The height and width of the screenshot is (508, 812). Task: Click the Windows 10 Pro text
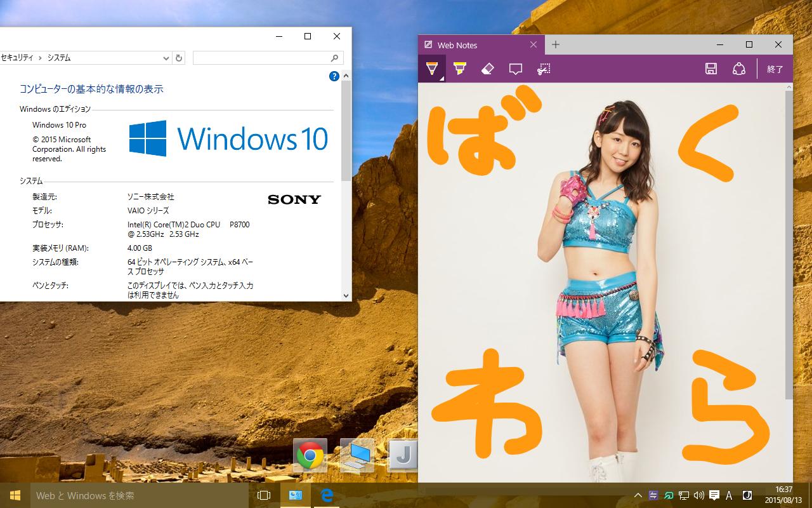pos(59,125)
